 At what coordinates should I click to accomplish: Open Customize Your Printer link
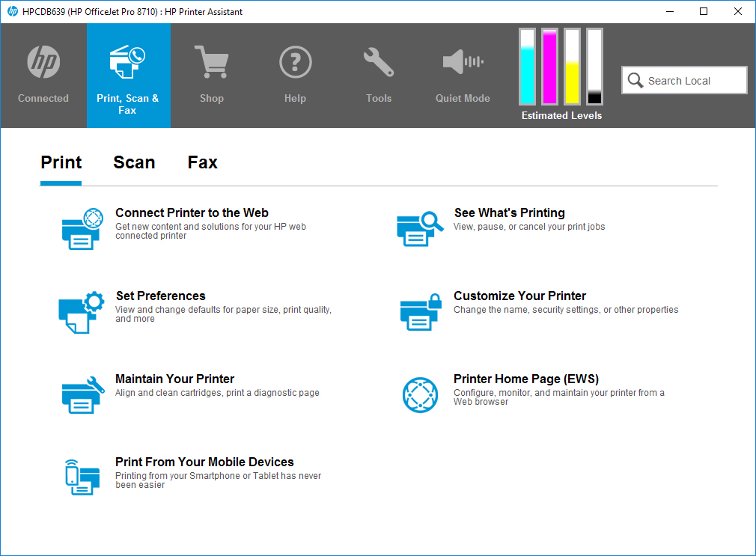(519, 296)
